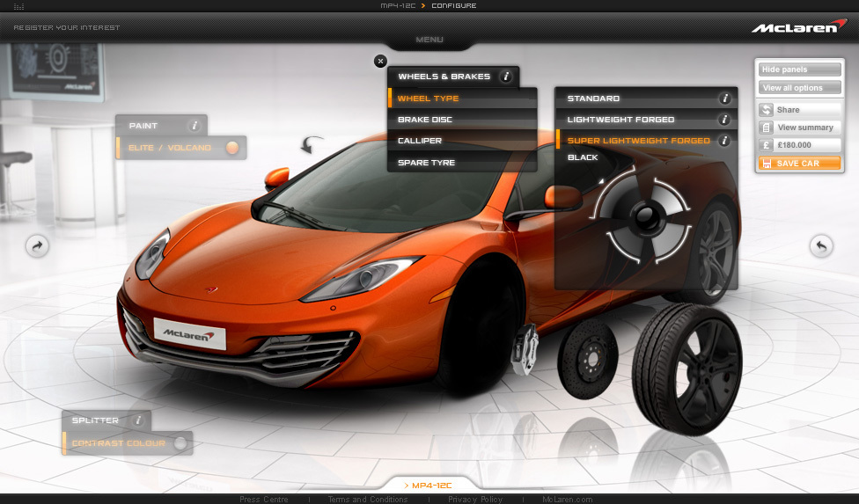Click Share button
Viewport: 859px width, 504px height.
tap(800, 110)
